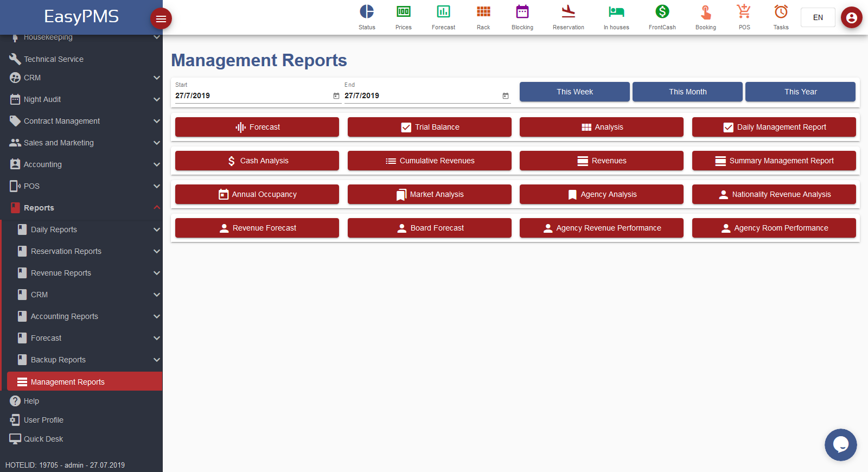The height and width of the screenshot is (472, 868).
Task: Click the This Month button
Action: coord(687,92)
